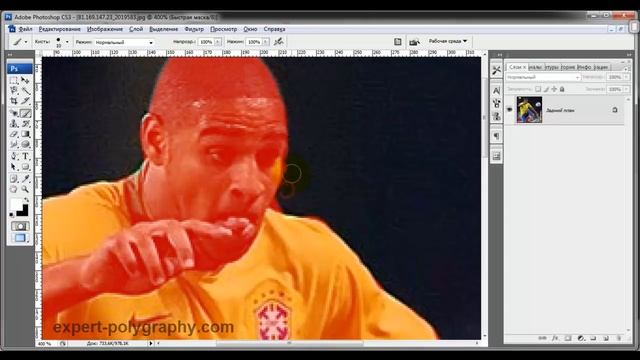Open the Файл menu
Image resolution: width=640 pixels, height=360 pixels.
click(x=25, y=29)
